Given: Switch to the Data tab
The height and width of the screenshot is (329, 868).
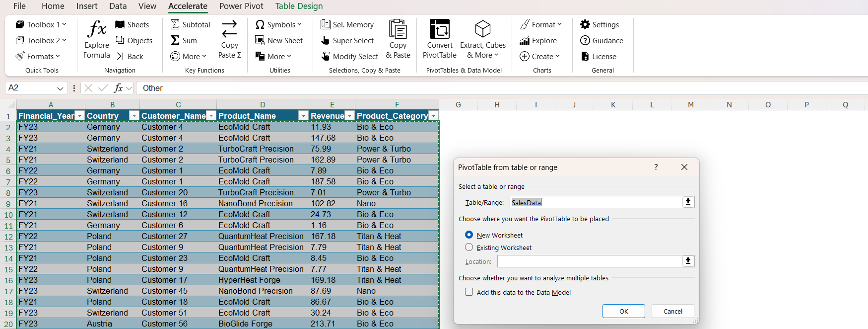Looking at the screenshot, I should pyautogui.click(x=118, y=6).
